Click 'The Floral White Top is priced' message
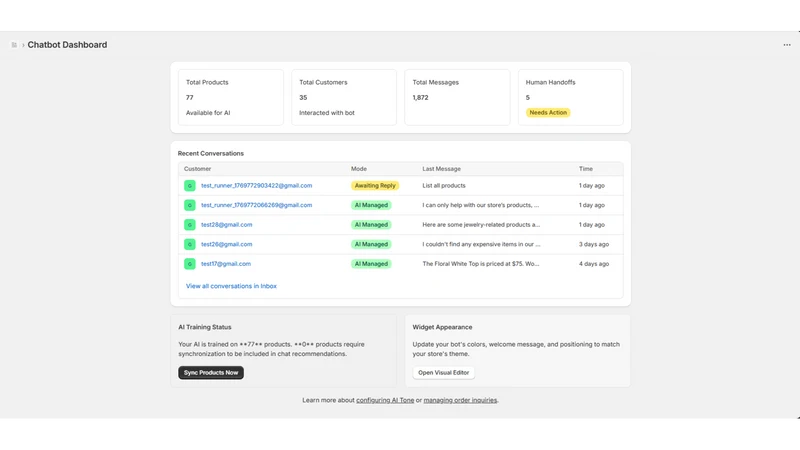Viewport: 800px width, 450px height. [x=481, y=264]
